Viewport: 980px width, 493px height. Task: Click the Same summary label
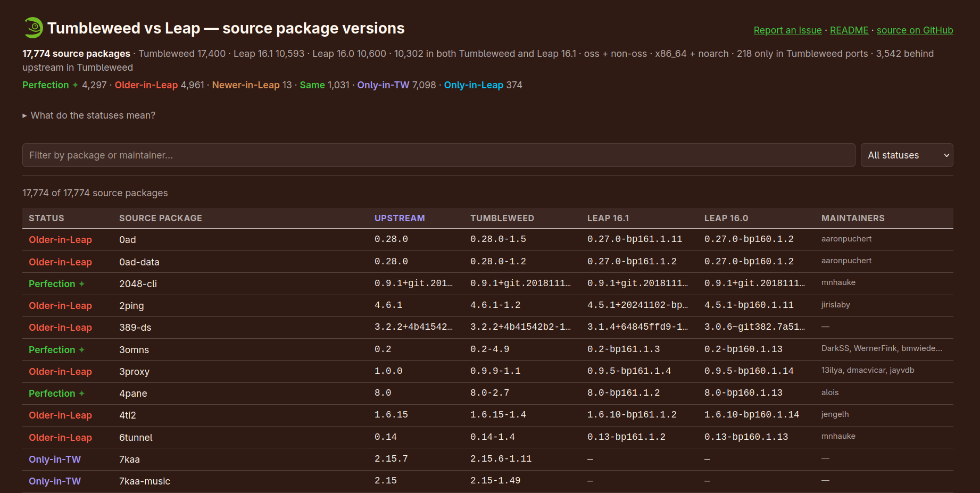tap(312, 85)
